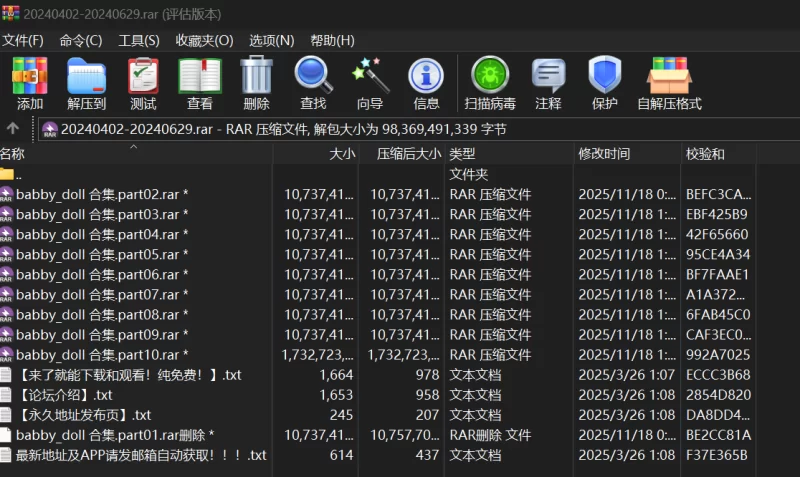800x477 pixels.
Task: Click the 添加 (Add) toolbar icon
Action: (30, 82)
